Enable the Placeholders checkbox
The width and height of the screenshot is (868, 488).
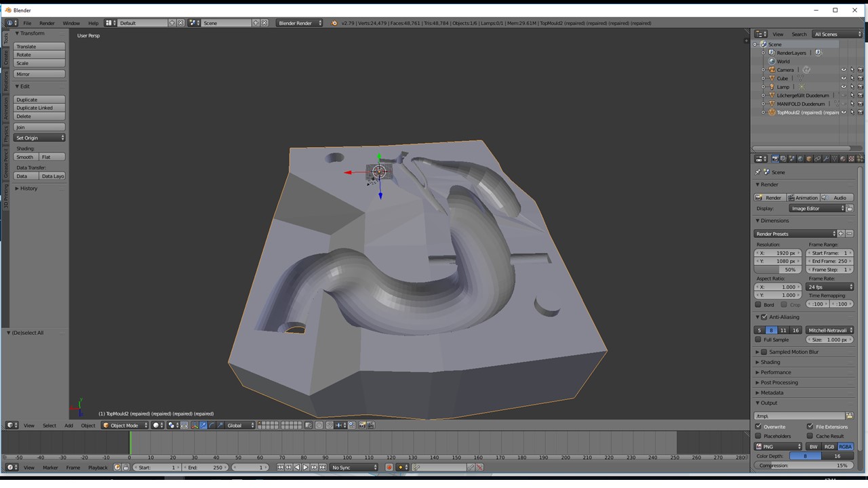tap(758, 436)
